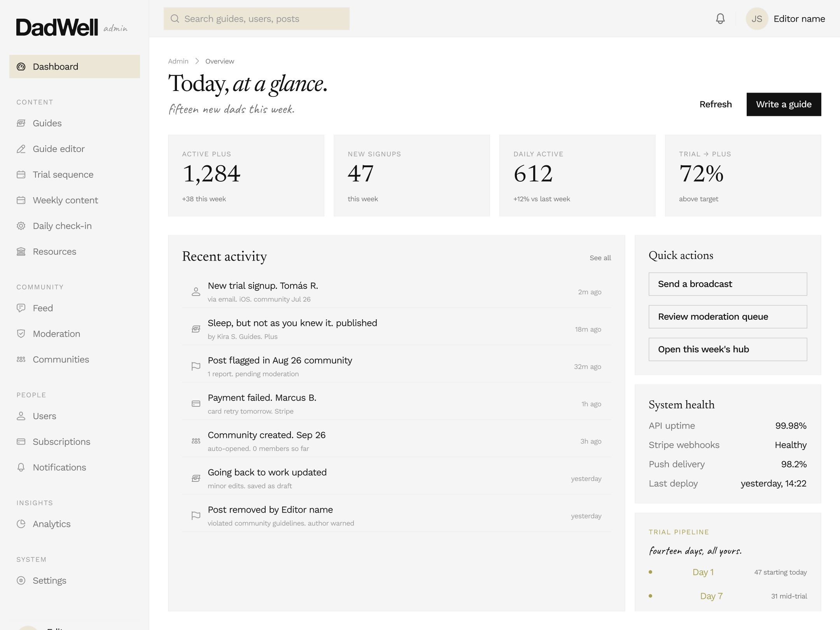This screenshot has width=840, height=630.
Task: Click the notifications bell icon in header
Action: point(720,19)
